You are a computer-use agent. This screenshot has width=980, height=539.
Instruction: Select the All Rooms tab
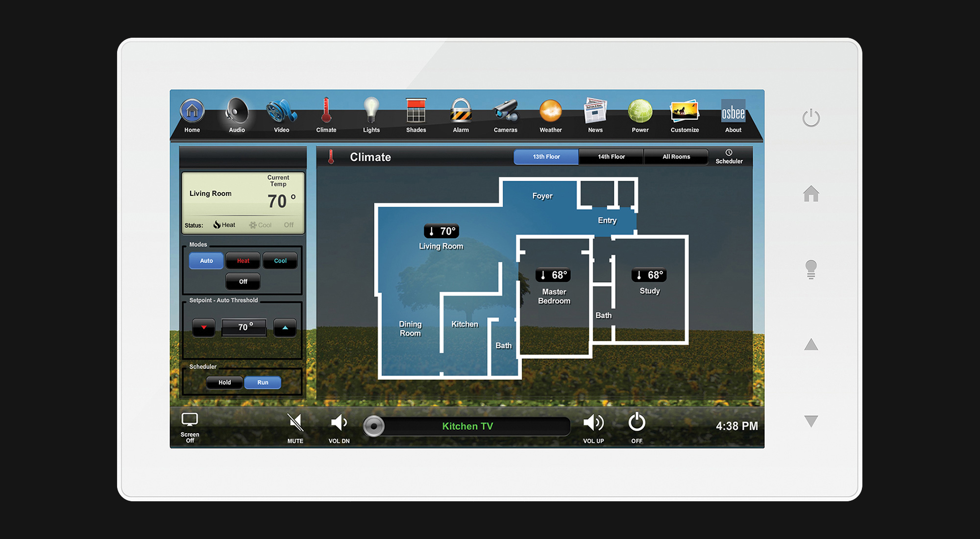[x=675, y=157]
